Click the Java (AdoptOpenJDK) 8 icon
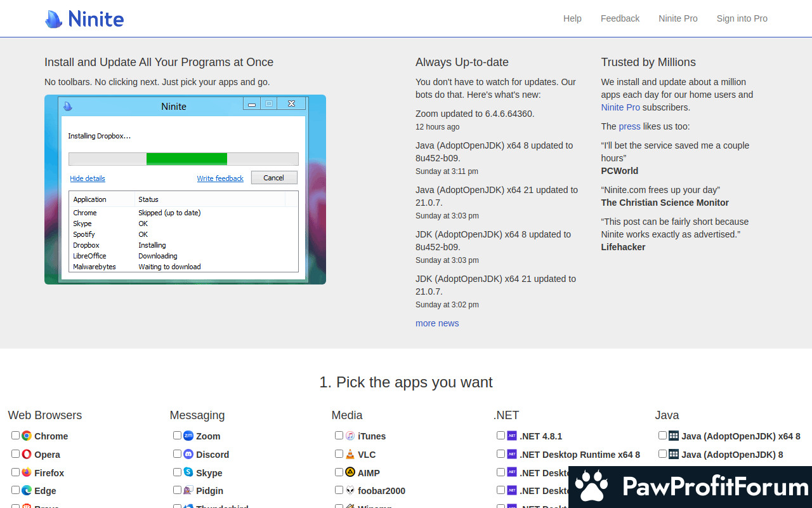 (x=674, y=454)
